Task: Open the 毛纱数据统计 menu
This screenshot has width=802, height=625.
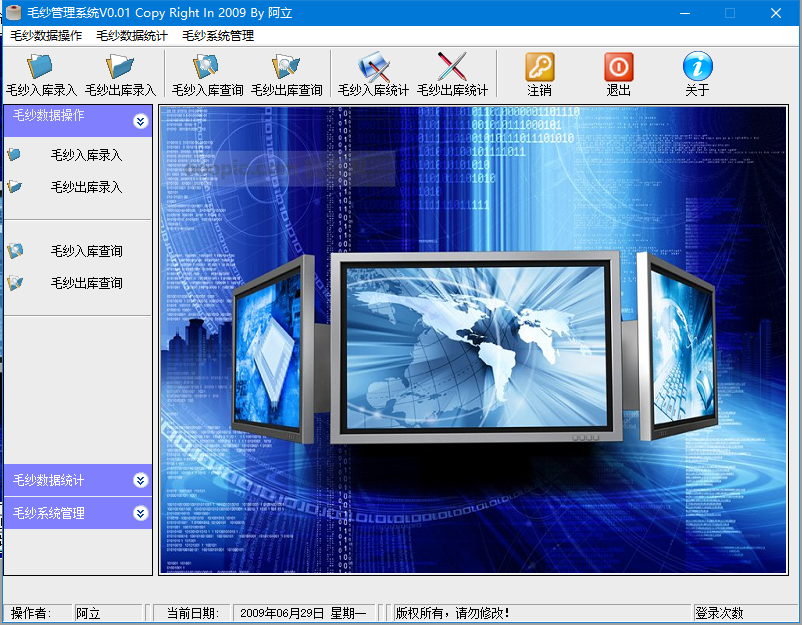Action: pos(132,36)
